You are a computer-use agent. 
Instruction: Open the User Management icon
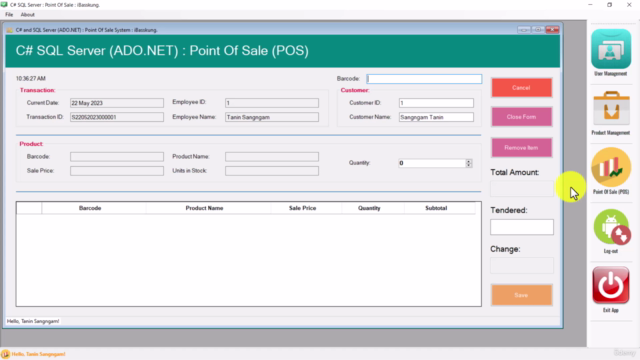coord(611,49)
